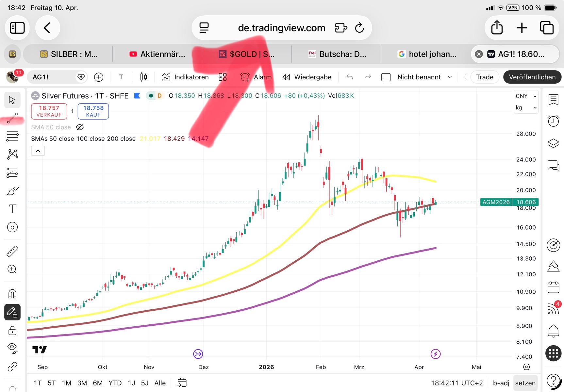Open the AG1! symbol search field
564x392 pixels.
click(52, 77)
